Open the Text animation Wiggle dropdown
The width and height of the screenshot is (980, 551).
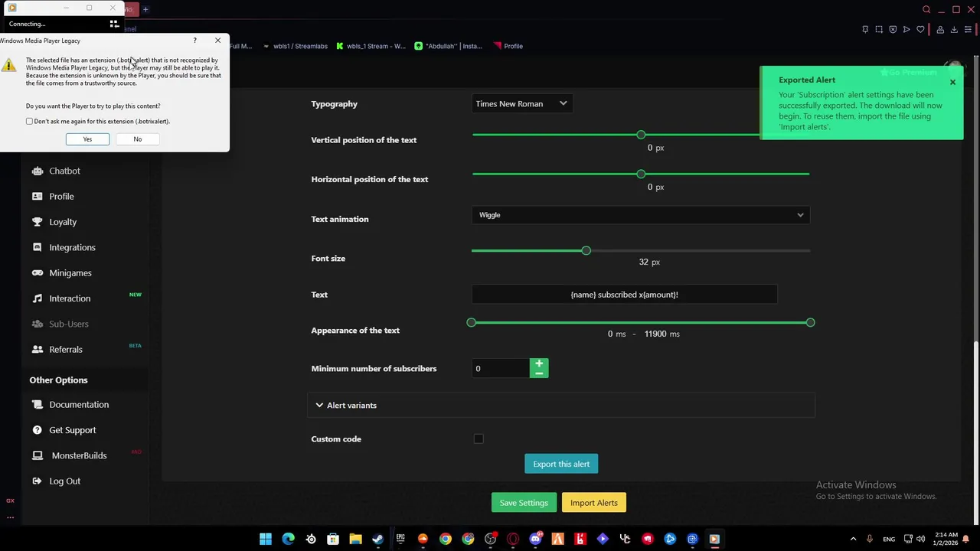point(641,215)
